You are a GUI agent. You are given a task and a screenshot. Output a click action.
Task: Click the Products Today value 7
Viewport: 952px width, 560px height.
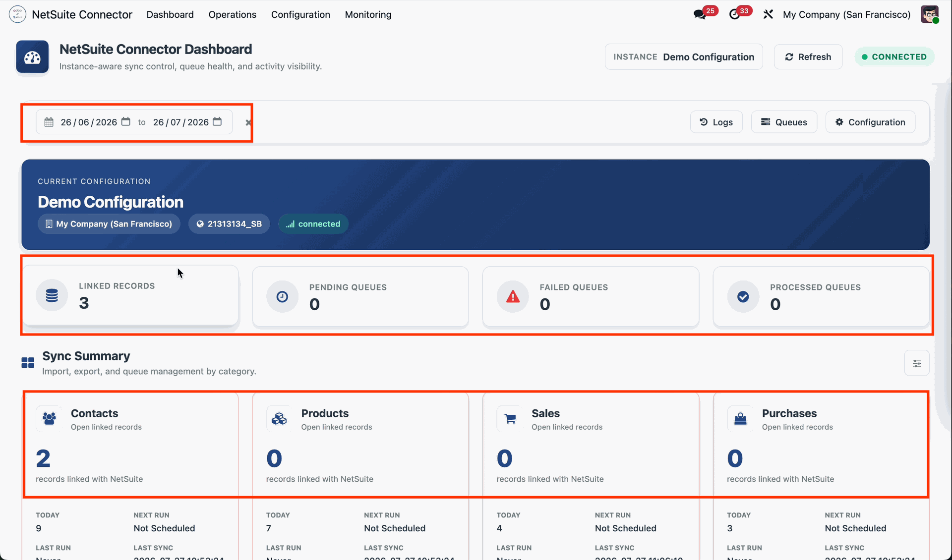[x=269, y=528]
